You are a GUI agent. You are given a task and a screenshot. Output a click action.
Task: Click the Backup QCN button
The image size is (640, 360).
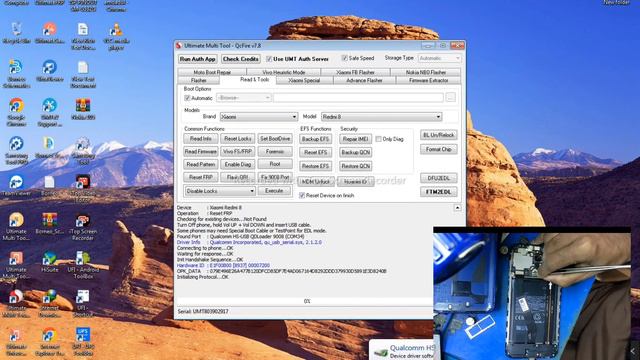356,153
